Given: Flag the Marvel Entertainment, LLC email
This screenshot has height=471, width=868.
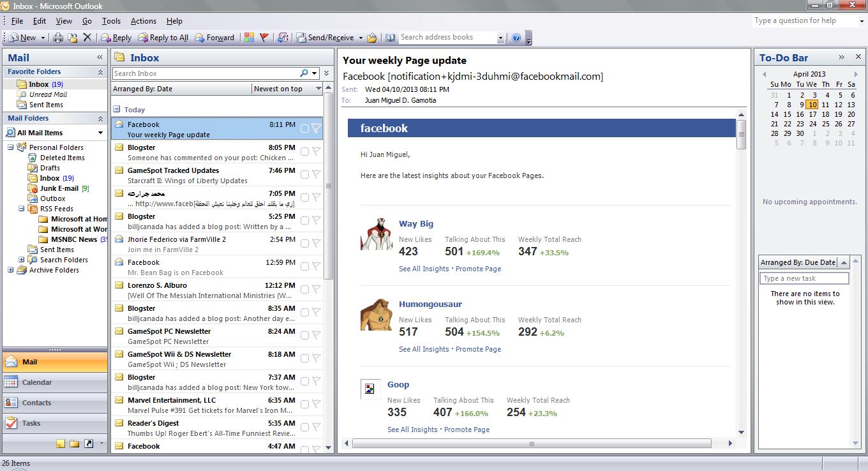Looking at the screenshot, I should [x=316, y=405].
